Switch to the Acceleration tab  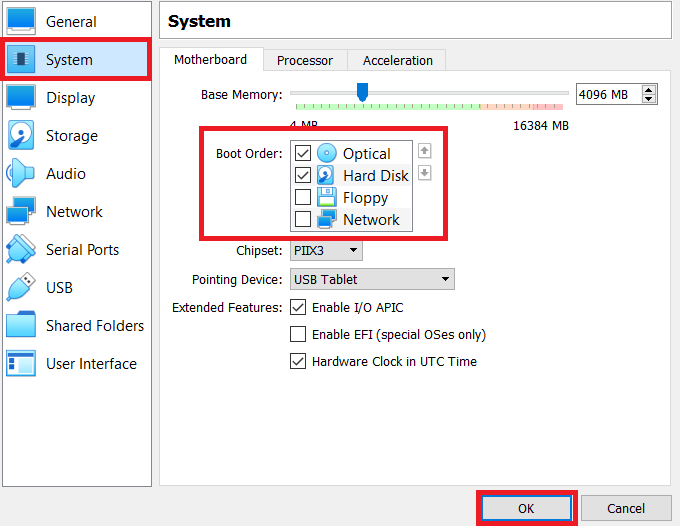click(398, 60)
